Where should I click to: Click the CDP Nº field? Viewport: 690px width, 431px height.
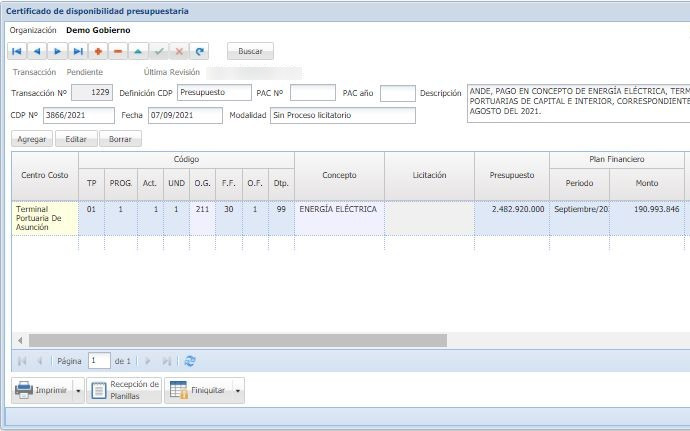pos(79,115)
